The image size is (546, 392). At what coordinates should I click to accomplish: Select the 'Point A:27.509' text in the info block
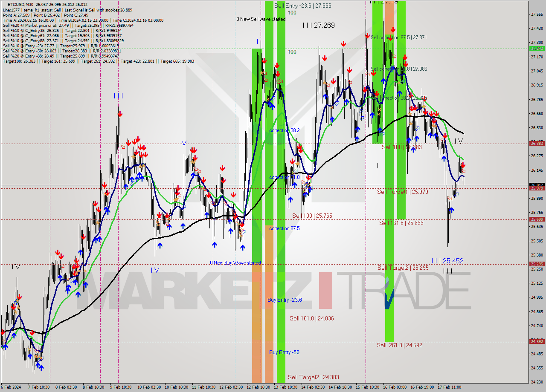(17, 15)
